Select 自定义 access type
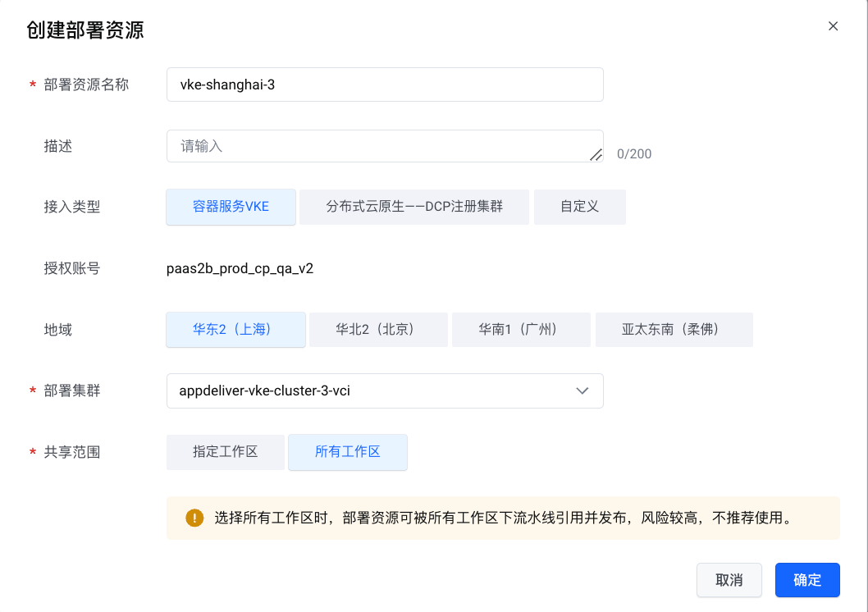Viewport: 868px width, 612px height. [579, 207]
